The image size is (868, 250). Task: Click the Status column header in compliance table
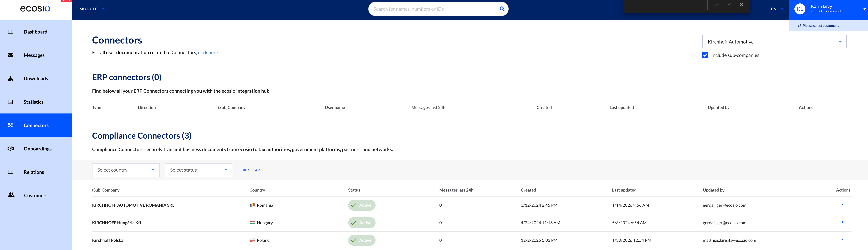pos(354,190)
